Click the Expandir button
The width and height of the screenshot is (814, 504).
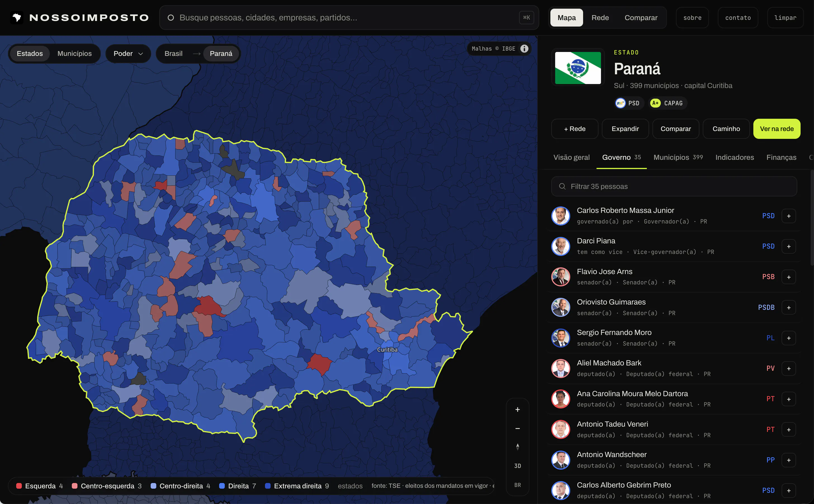(625, 129)
